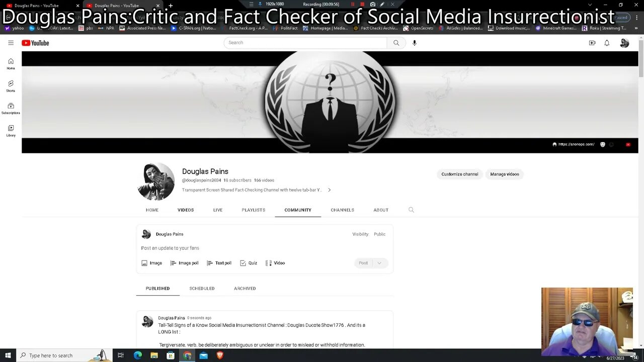The width and height of the screenshot is (644, 362).
Task: Open Home in the YouTube sidebar
Action: coord(11,64)
